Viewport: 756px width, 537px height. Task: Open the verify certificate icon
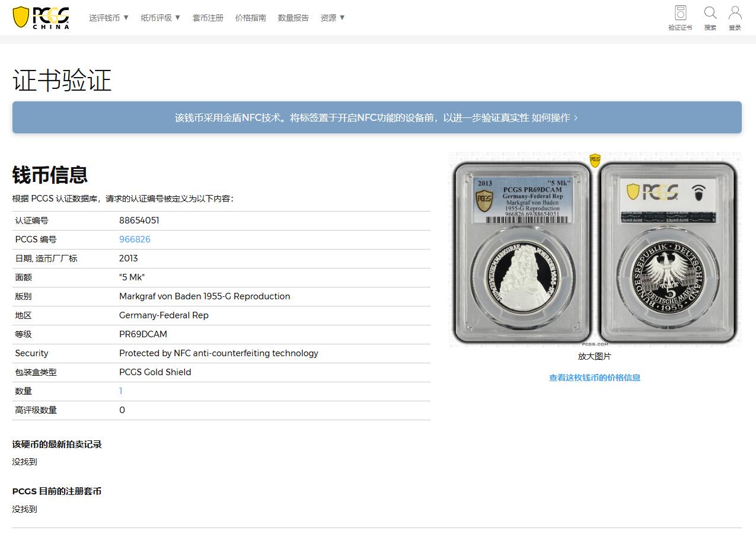click(680, 18)
